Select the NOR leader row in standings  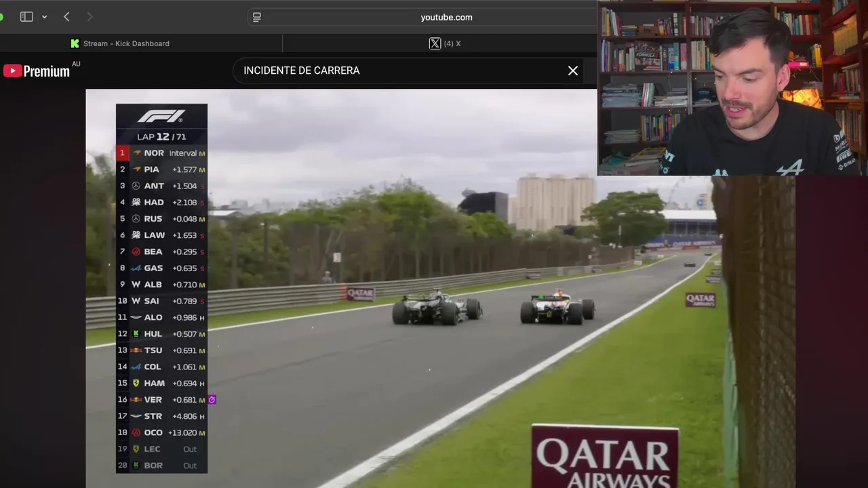pyautogui.click(x=161, y=153)
